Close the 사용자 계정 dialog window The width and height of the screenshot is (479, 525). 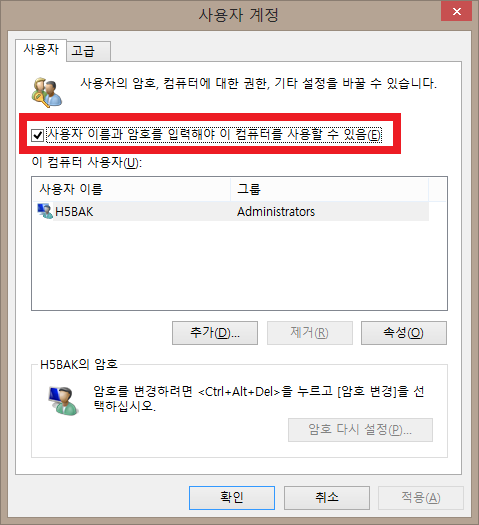456,11
